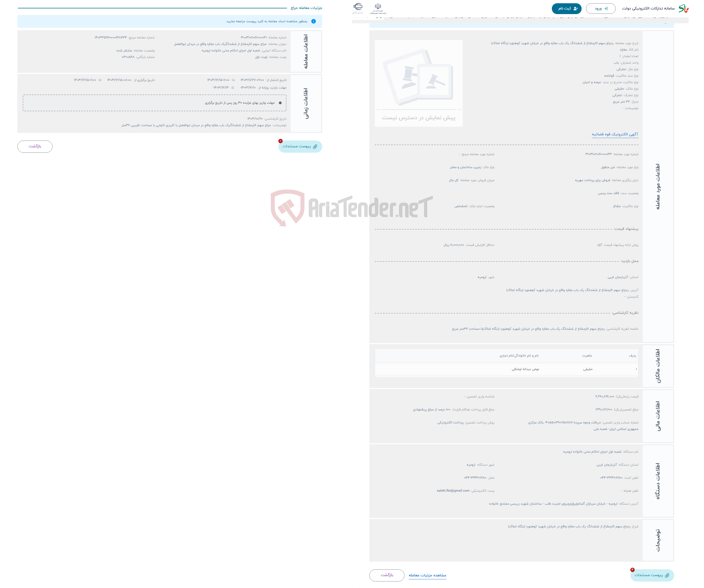This screenshot has height=588, width=704.
Task: Click پیوست مستندات attachment button on left panel
Action: (x=298, y=147)
